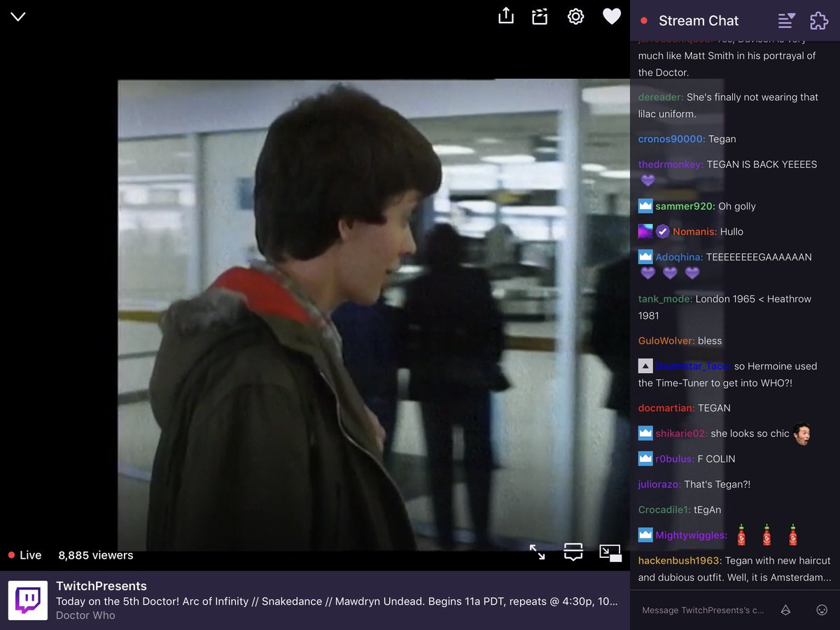Open the TwitchPresents channel name
840x630 pixels.
pos(101,586)
